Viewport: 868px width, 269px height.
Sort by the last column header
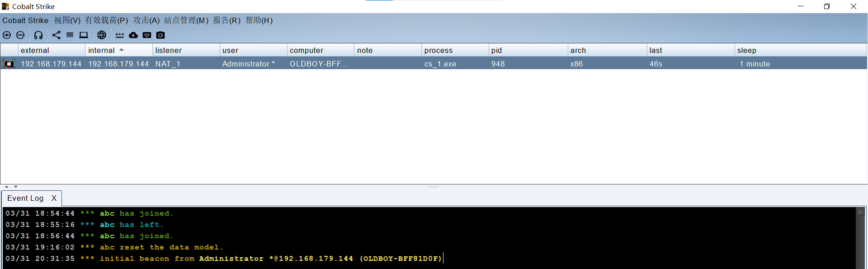coord(691,50)
